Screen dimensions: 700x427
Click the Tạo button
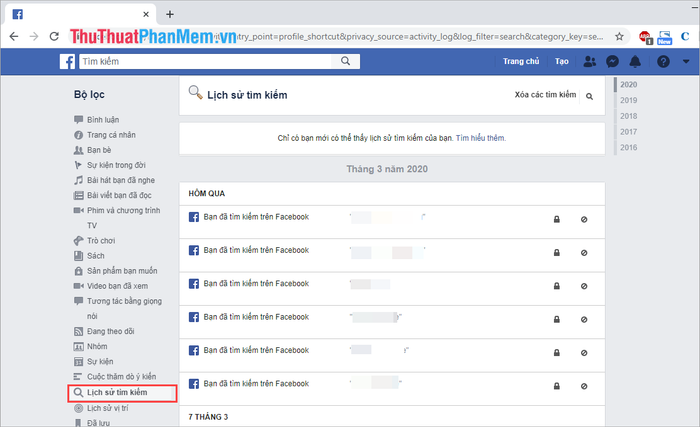tap(562, 61)
